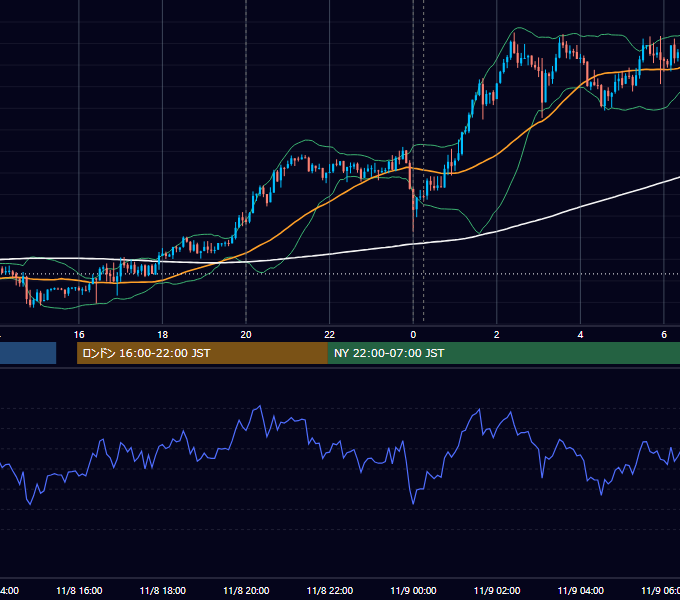Click the 11/8 22:00 label on lower axis

click(x=330, y=591)
